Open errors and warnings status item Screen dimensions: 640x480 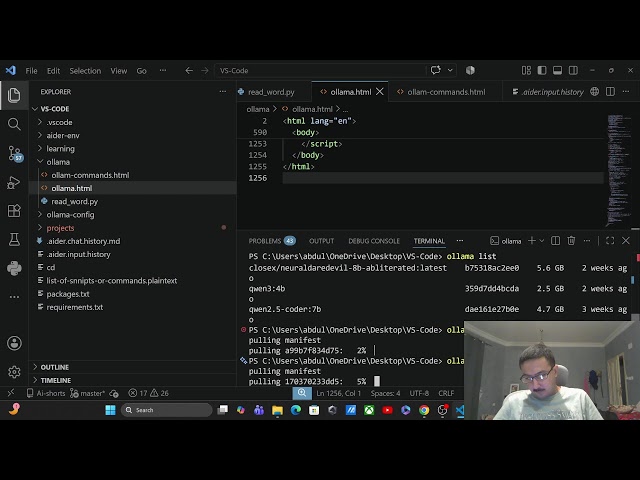pos(149,393)
